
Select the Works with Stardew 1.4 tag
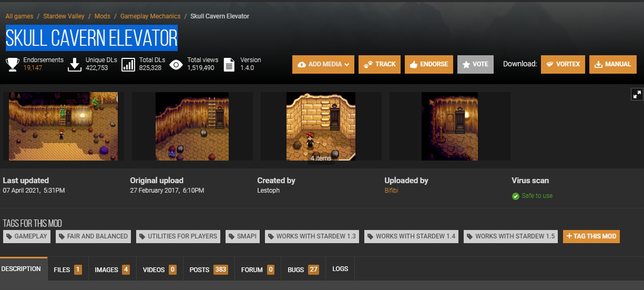tap(412, 236)
